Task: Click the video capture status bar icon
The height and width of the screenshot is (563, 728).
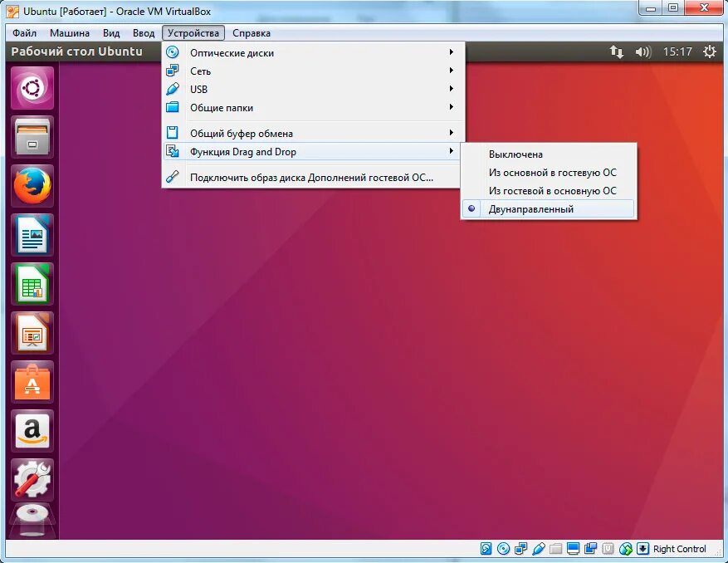Action: [590, 549]
